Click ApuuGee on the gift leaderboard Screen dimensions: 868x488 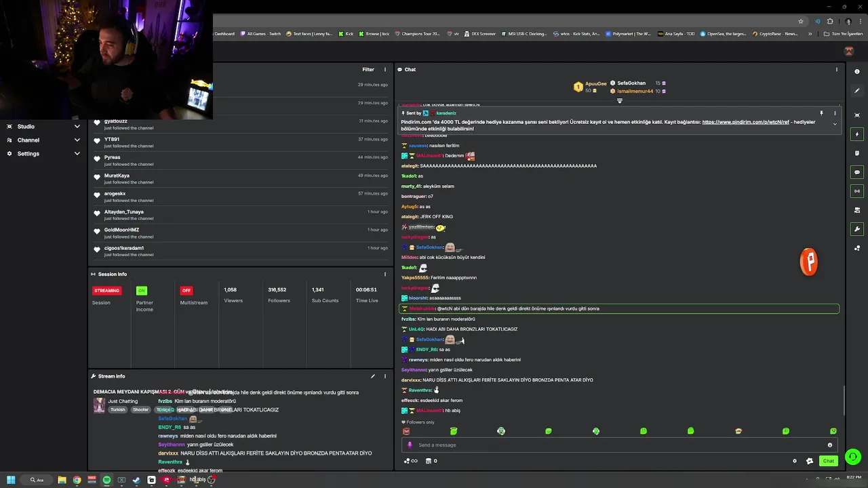pyautogui.click(x=595, y=83)
